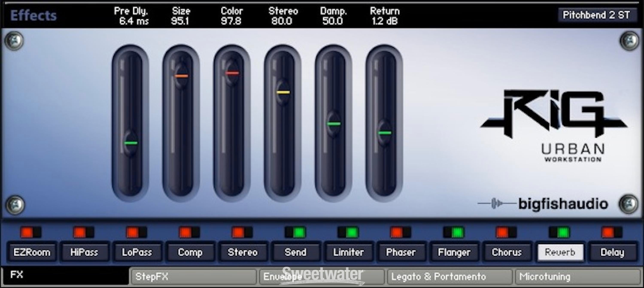Disable the Limiter effect LED switch

point(348,232)
